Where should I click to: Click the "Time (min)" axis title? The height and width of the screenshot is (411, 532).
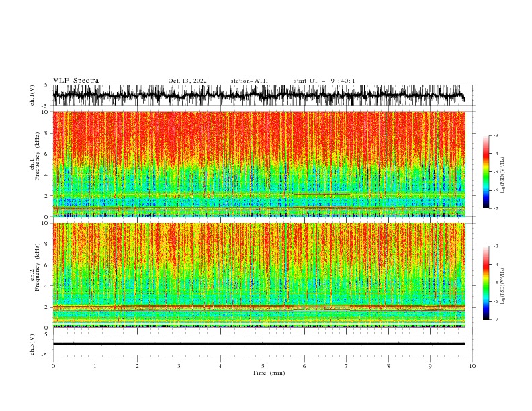pos(269,373)
